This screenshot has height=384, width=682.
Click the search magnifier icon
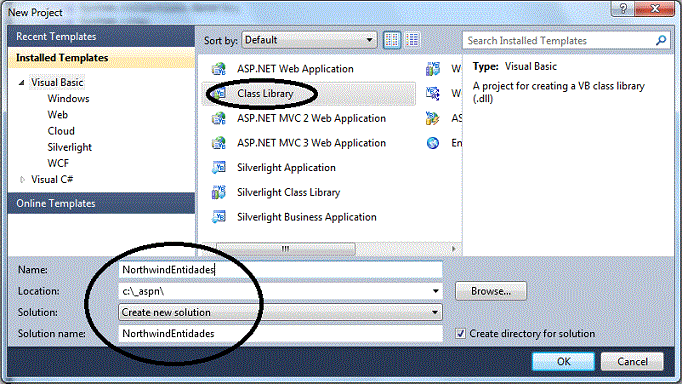tap(661, 40)
